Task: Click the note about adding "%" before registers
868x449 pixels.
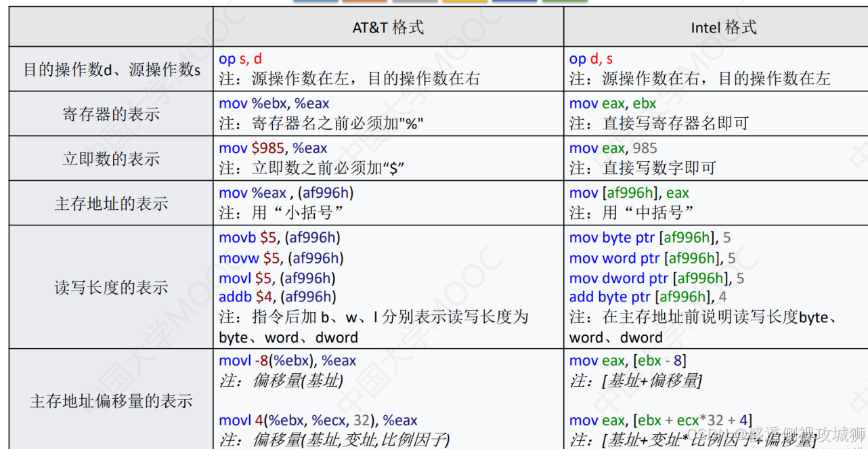Action: click(322, 123)
